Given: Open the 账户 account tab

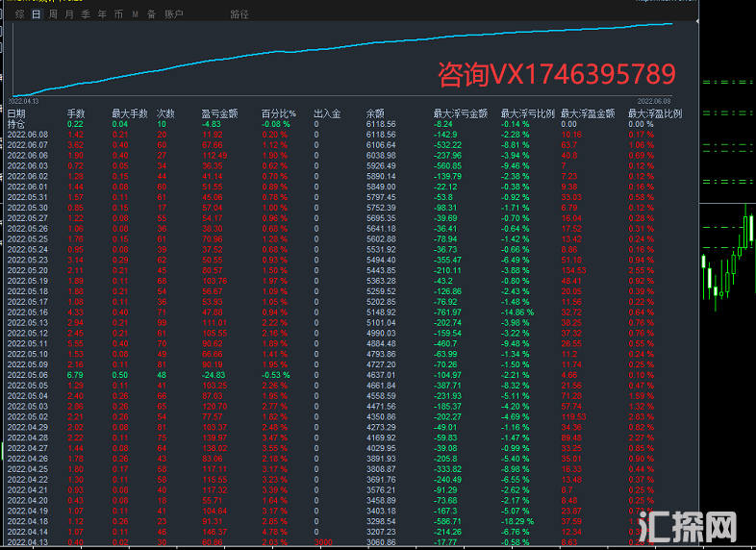Looking at the screenshot, I should click(173, 14).
